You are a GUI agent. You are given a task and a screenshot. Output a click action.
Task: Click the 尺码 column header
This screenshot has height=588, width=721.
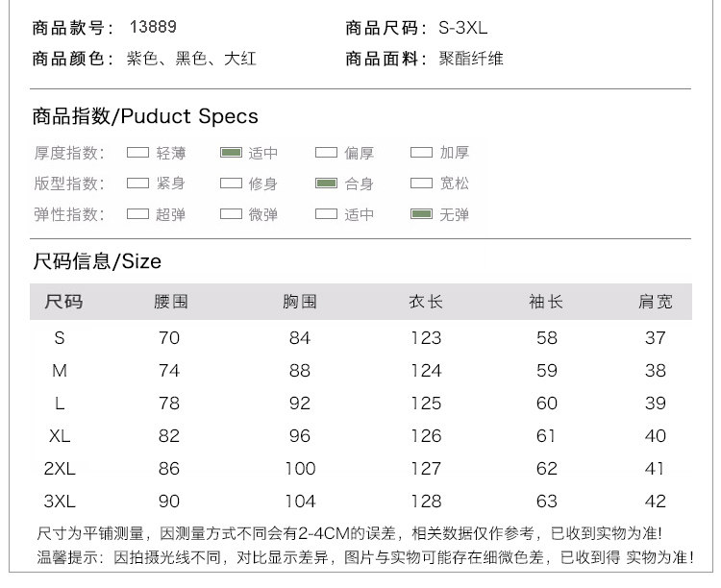[62, 303]
